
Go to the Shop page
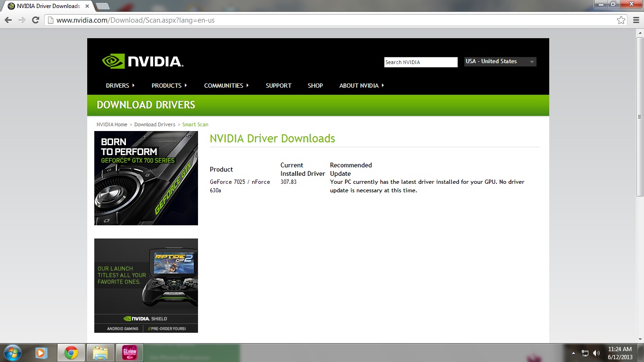pyautogui.click(x=315, y=85)
